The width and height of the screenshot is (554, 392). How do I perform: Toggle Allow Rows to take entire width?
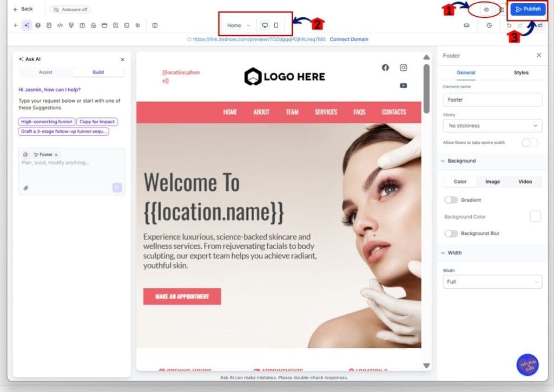click(x=530, y=142)
